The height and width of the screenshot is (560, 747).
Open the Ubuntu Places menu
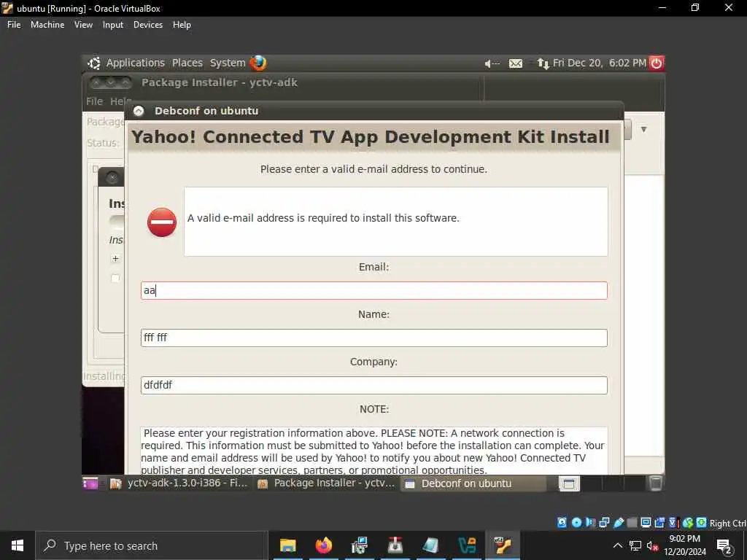pos(187,63)
